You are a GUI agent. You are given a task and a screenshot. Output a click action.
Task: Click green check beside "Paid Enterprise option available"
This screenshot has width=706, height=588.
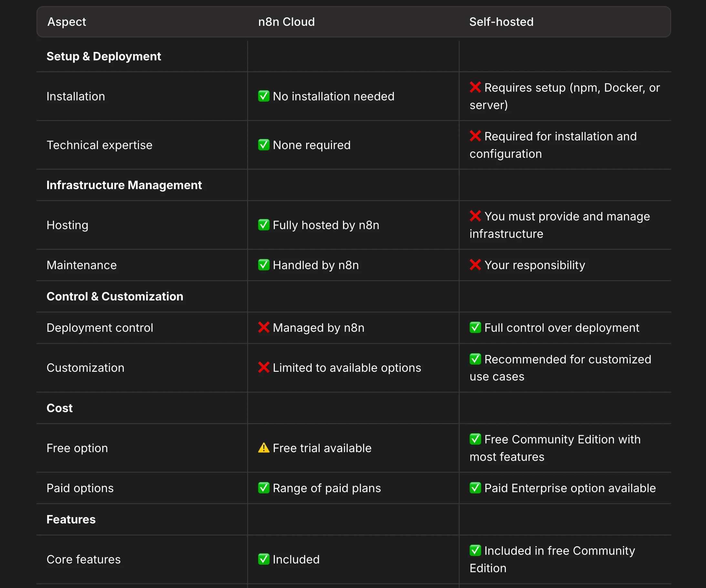tap(475, 488)
